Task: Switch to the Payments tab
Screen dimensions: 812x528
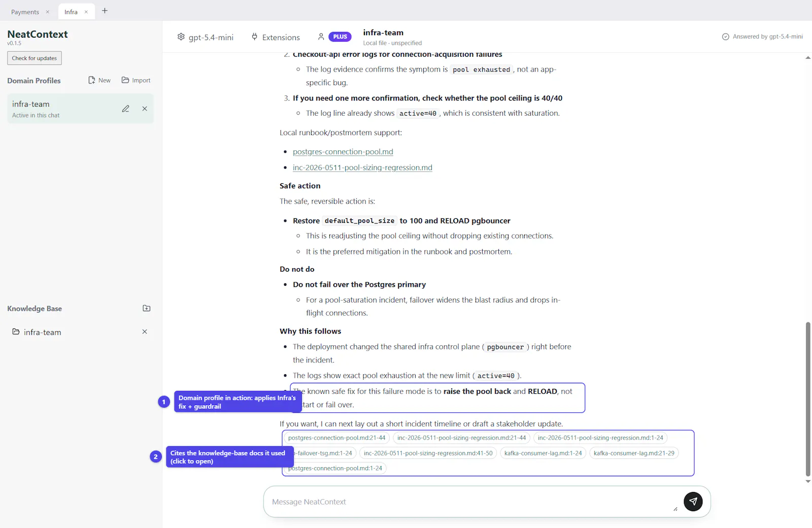Action: tap(25, 12)
